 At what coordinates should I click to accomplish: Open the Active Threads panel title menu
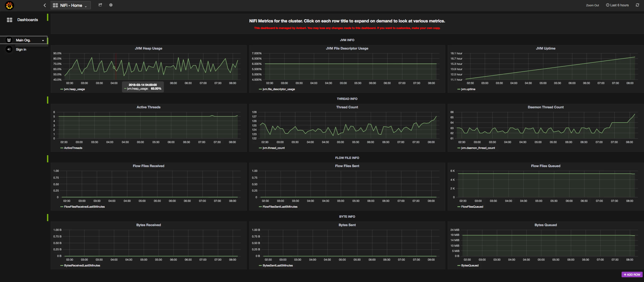[x=149, y=107]
